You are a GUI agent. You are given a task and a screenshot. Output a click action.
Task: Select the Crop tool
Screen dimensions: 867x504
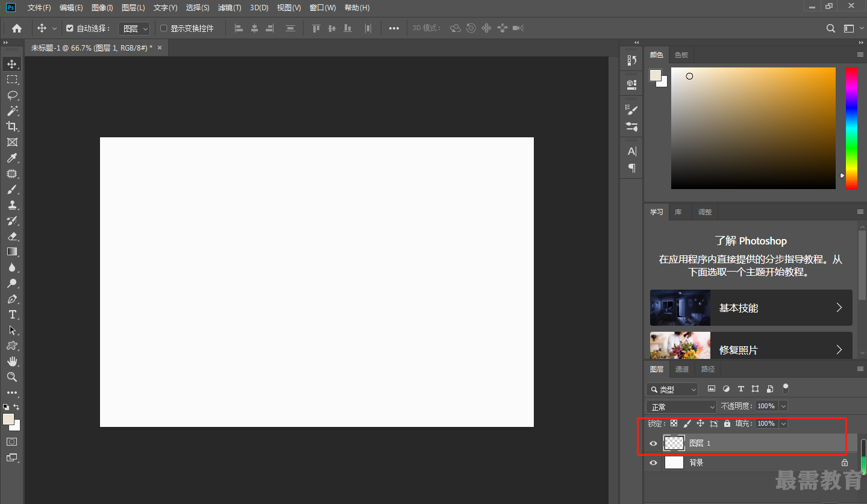(12, 126)
